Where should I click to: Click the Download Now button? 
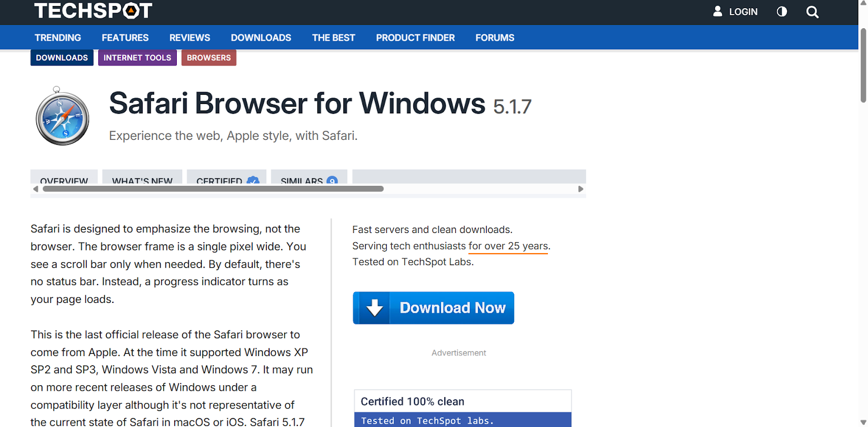pos(433,308)
